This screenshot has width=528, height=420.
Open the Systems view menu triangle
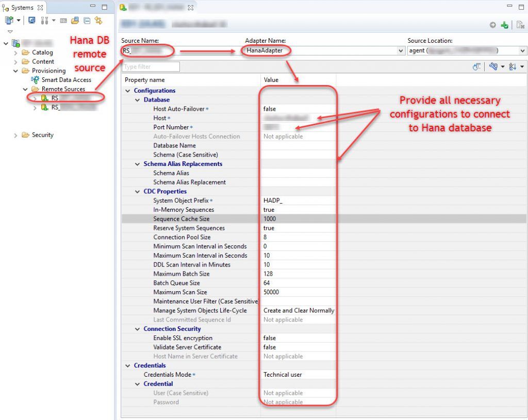coord(10,31)
